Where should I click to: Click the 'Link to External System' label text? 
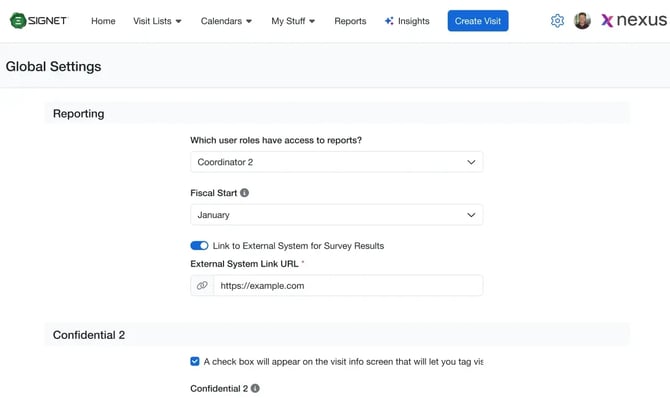coord(298,246)
